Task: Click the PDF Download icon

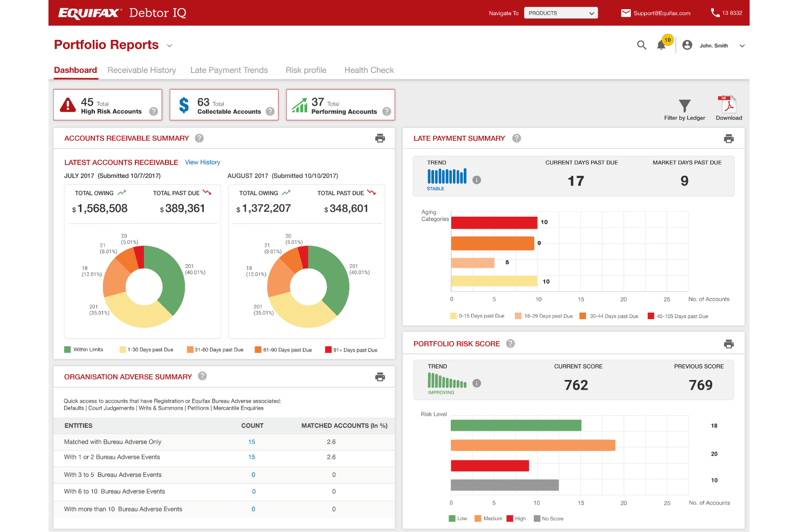Action: [x=727, y=104]
